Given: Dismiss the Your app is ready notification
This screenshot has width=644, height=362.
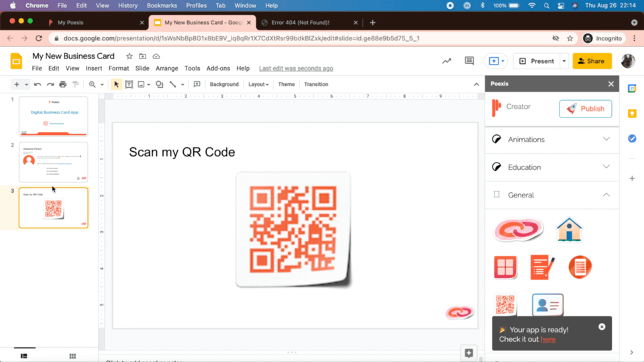Looking at the screenshot, I should (x=602, y=326).
